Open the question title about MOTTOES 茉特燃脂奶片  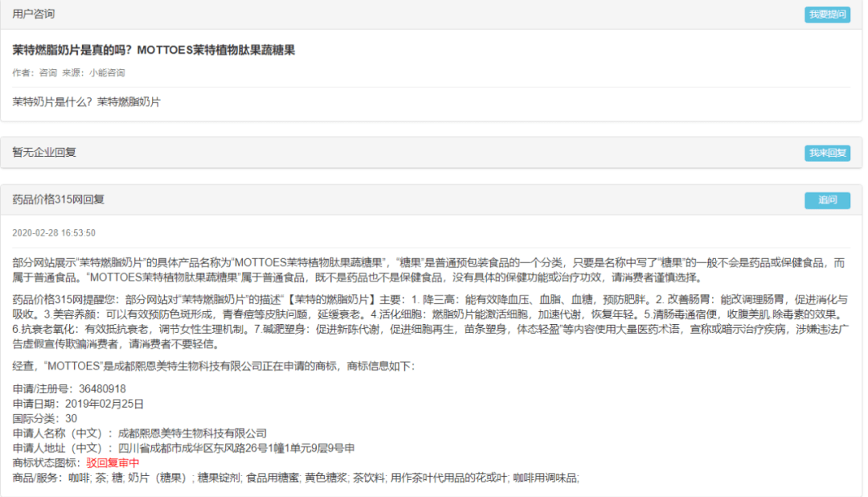(155, 50)
